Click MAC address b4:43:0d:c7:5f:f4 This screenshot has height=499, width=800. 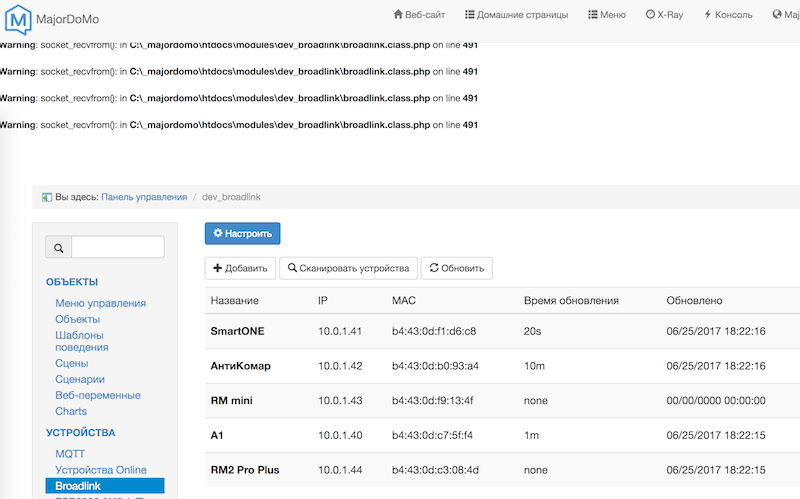[432, 435]
